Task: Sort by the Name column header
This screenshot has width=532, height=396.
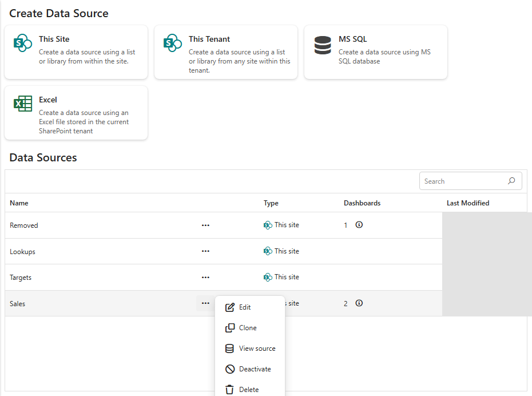Action: coord(19,203)
